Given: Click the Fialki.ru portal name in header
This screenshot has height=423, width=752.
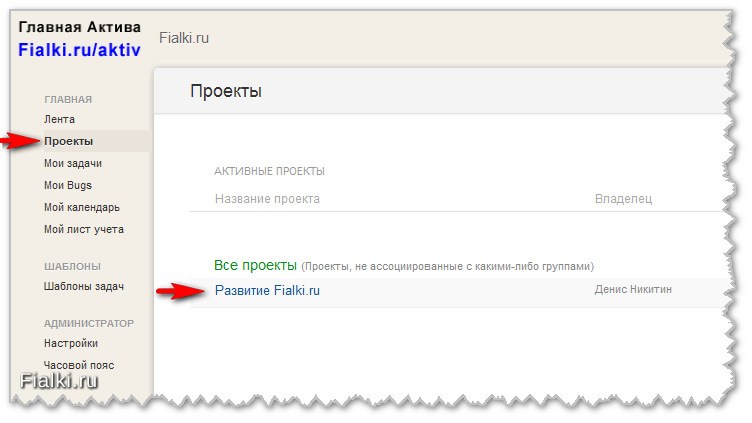Looking at the screenshot, I should pyautogui.click(x=184, y=38).
